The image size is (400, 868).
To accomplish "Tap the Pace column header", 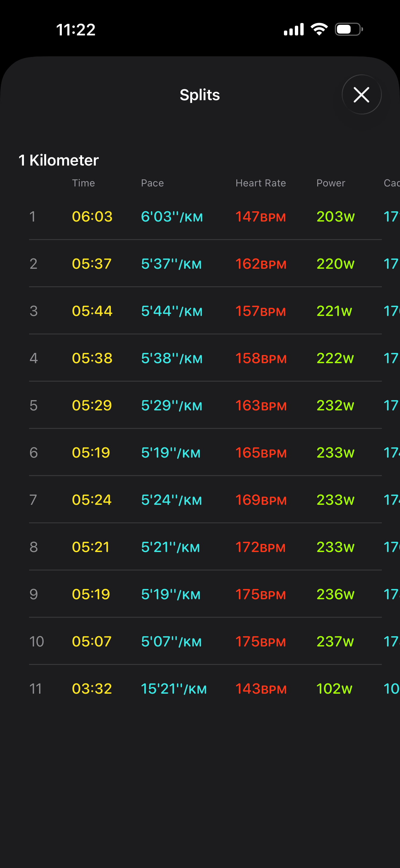I will pos(152,183).
